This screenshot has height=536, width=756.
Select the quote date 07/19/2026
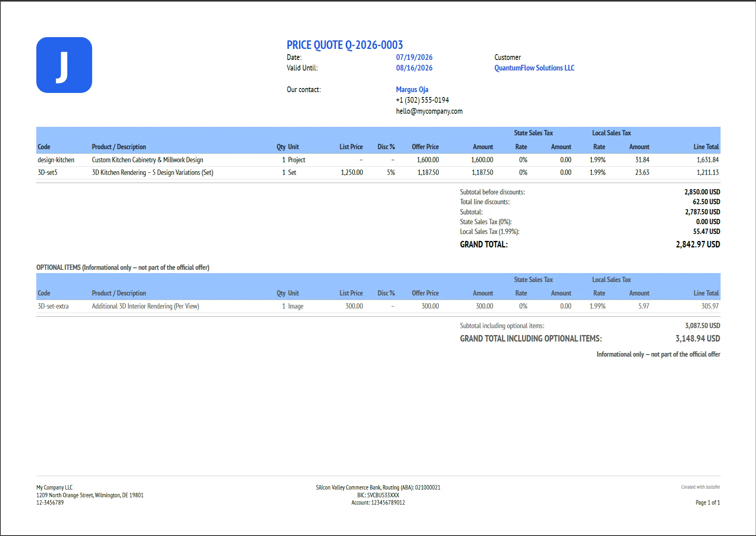pyautogui.click(x=414, y=57)
